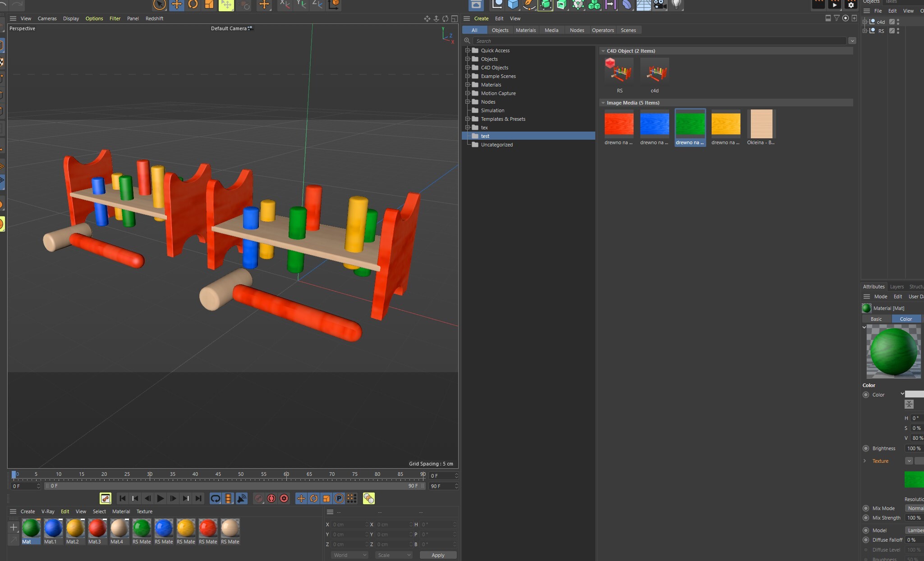Image resolution: width=924 pixels, height=561 pixels.
Task: Click the asset browser Search field
Action: (660, 41)
